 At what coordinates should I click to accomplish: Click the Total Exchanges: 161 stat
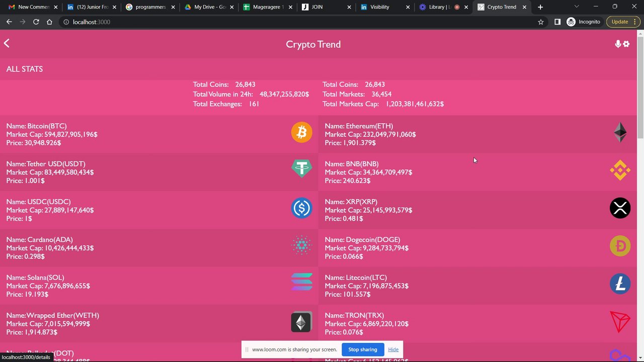[x=226, y=104]
